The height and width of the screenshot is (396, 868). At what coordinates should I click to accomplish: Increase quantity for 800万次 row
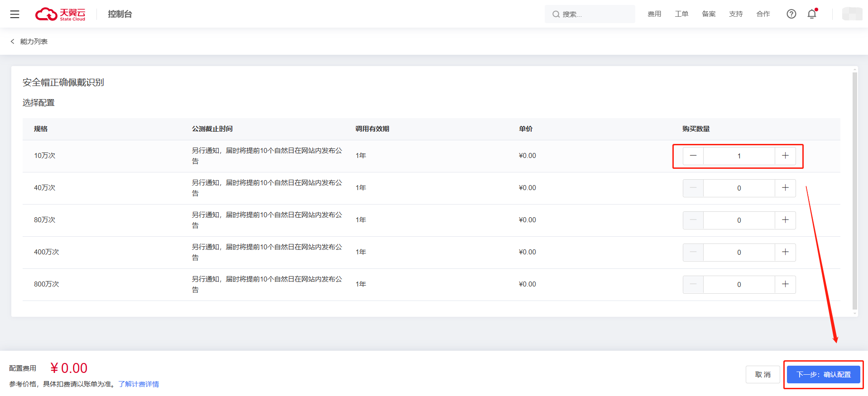(785, 284)
